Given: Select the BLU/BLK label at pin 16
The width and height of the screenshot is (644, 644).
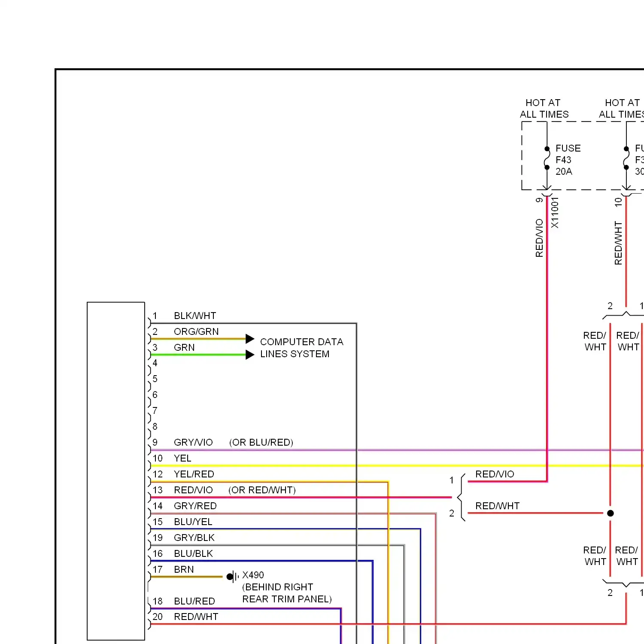Looking at the screenshot, I should pos(193,553).
